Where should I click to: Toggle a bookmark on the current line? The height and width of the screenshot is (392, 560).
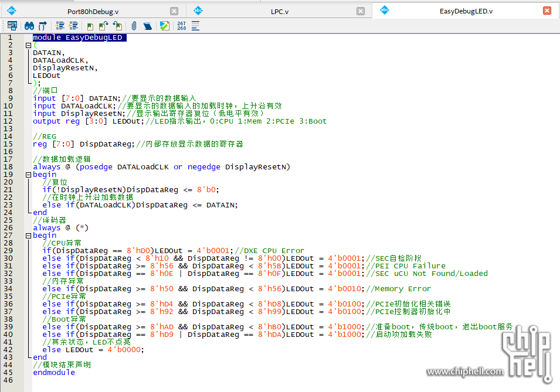pyautogui.click(x=90, y=26)
